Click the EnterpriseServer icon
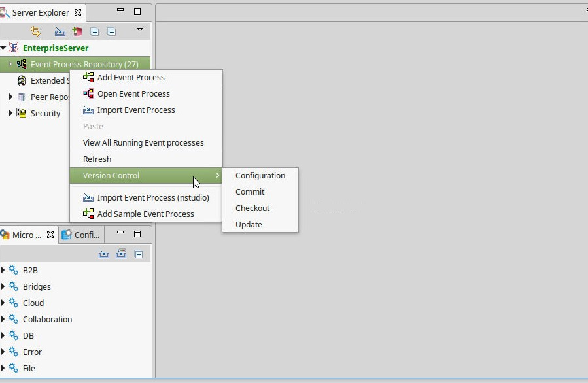 14,48
